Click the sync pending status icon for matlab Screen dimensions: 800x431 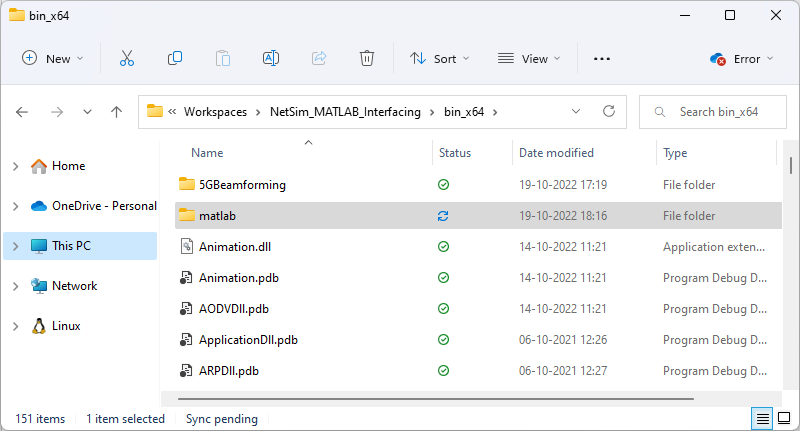[443, 216]
